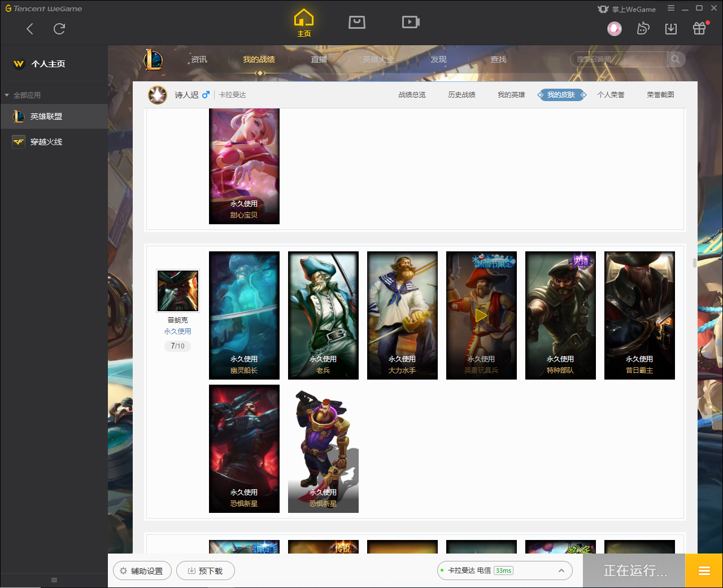Open the 老兵 skin card
This screenshot has height=588, width=723.
323,315
